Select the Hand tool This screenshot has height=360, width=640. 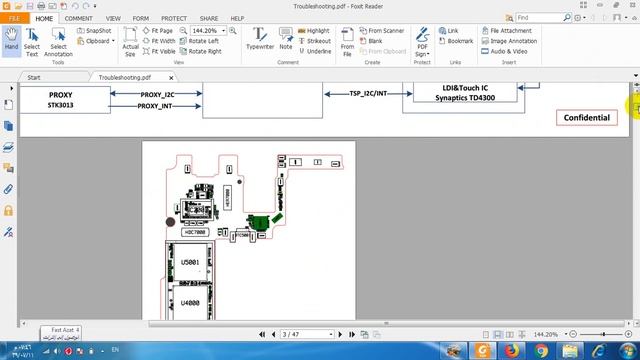click(11, 40)
